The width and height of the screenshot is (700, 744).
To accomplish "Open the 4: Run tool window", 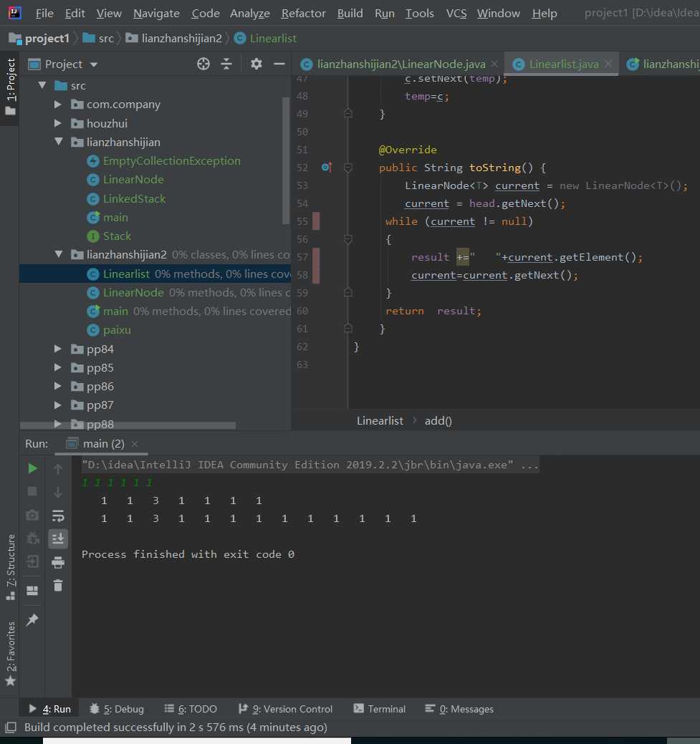I will coord(49,709).
